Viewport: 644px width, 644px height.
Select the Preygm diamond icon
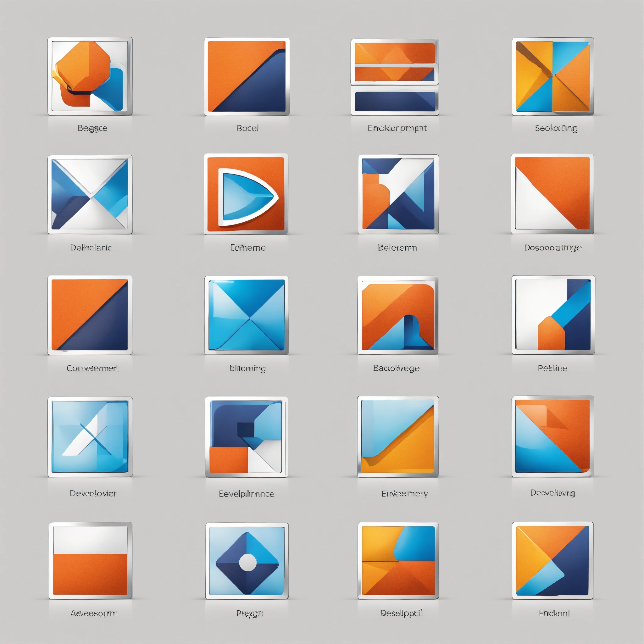247,561
